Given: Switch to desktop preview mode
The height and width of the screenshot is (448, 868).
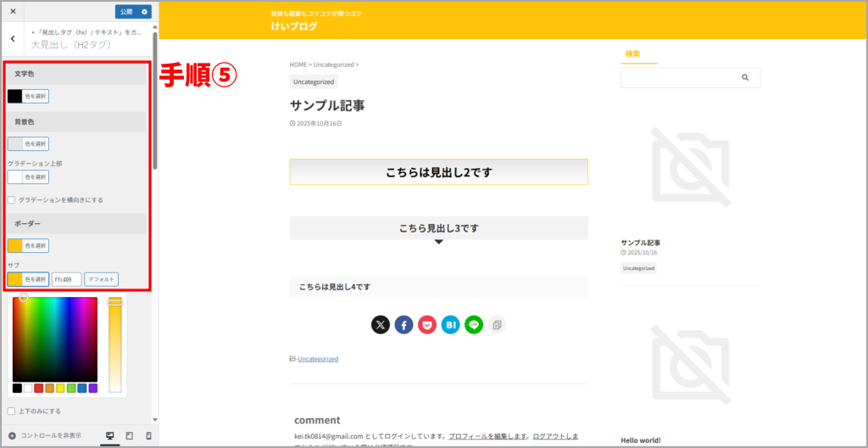Looking at the screenshot, I should [109, 435].
